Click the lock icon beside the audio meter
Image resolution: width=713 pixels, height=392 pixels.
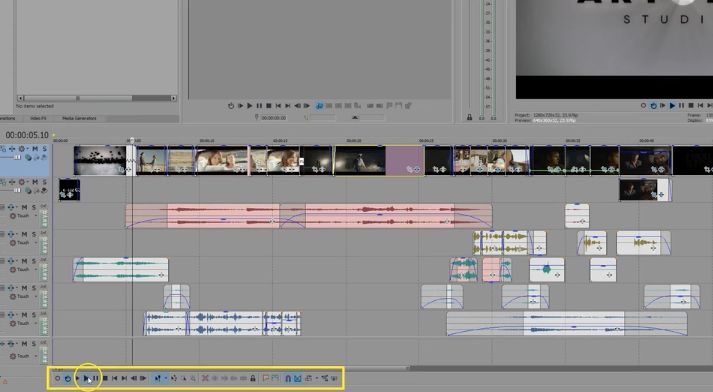(x=469, y=117)
